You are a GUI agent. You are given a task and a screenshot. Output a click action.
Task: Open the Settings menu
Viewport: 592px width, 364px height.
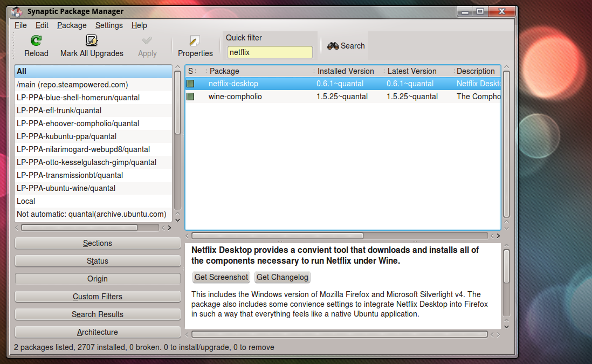pos(109,25)
